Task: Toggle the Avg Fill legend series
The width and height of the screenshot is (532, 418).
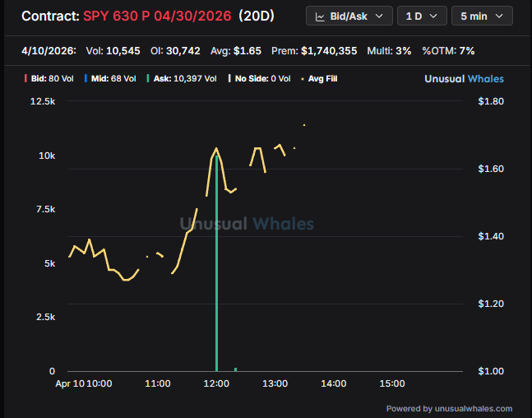Action: coord(319,79)
